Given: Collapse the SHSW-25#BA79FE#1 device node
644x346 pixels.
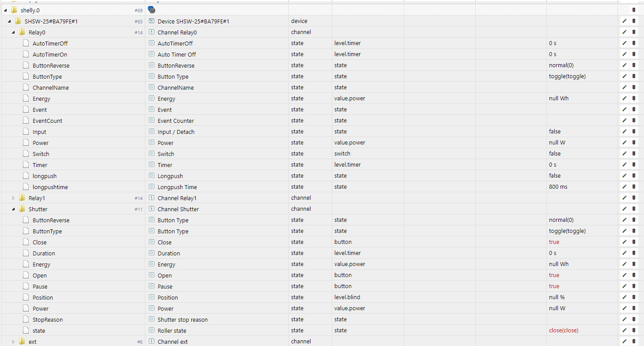Looking at the screenshot, I should click(x=9, y=21).
